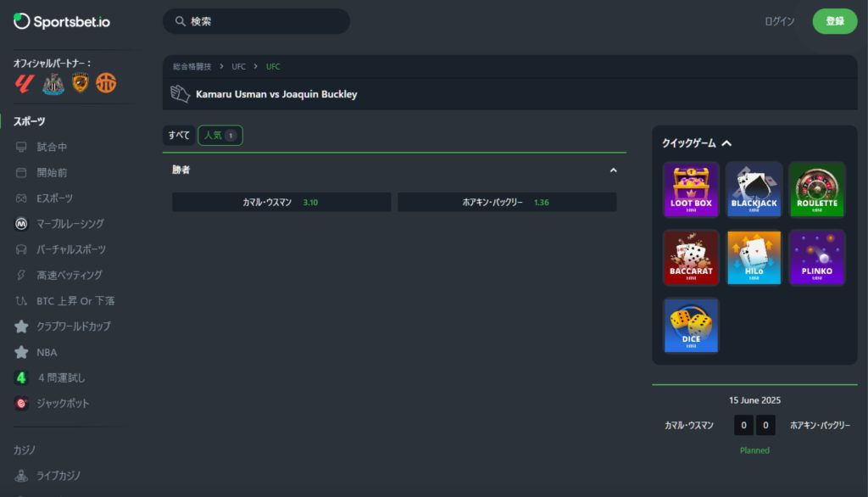Open the NBA menu item
Image resolution: width=868 pixels, height=497 pixels.
[47, 352]
